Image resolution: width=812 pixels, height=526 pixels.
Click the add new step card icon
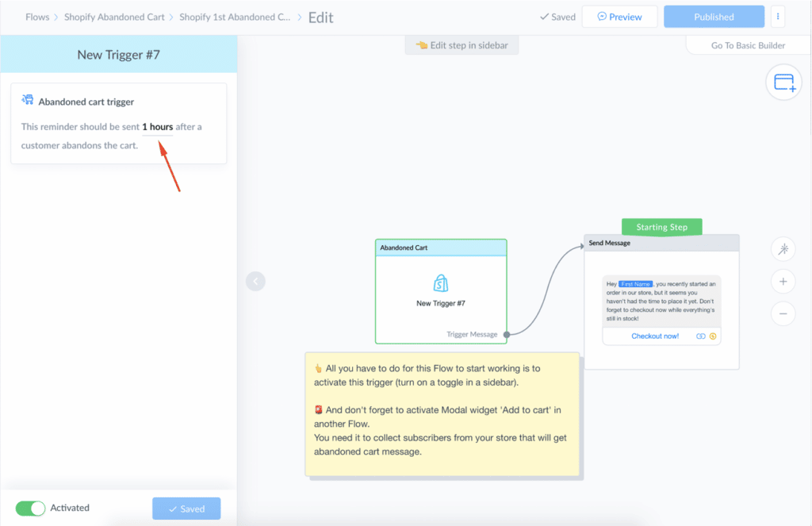784,83
